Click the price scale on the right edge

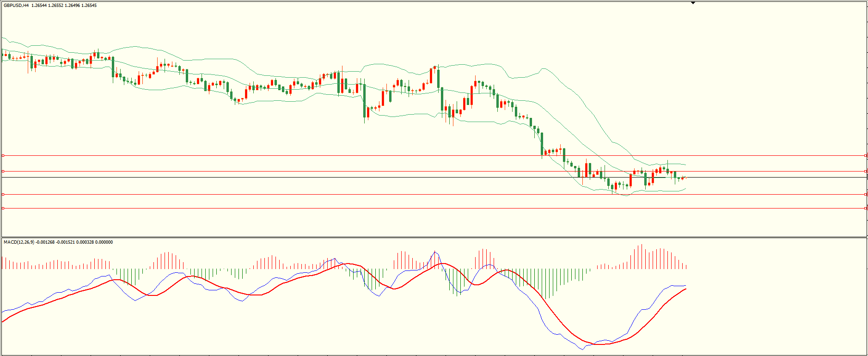click(x=867, y=116)
